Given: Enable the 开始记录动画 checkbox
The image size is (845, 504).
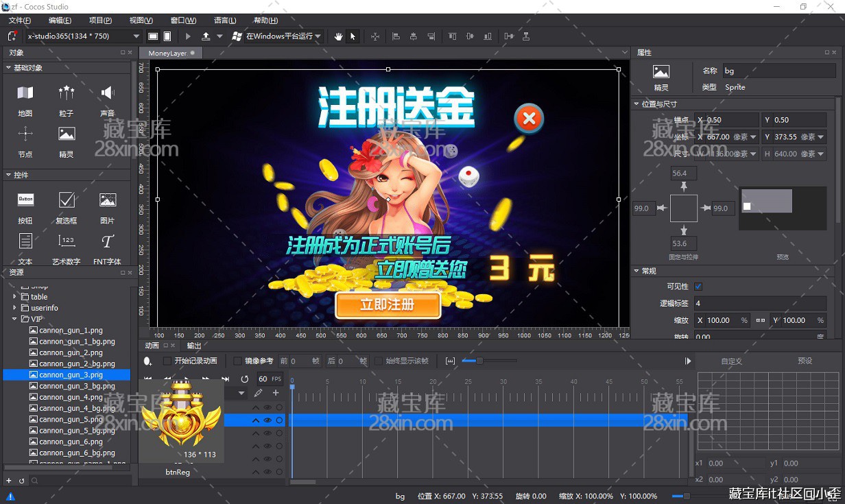Looking at the screenshot, I should tap(167, 361).
